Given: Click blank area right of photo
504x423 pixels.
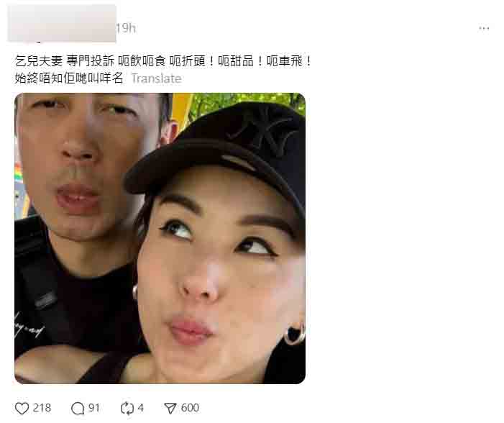Looking at the screenshot, I should [402, 238].
